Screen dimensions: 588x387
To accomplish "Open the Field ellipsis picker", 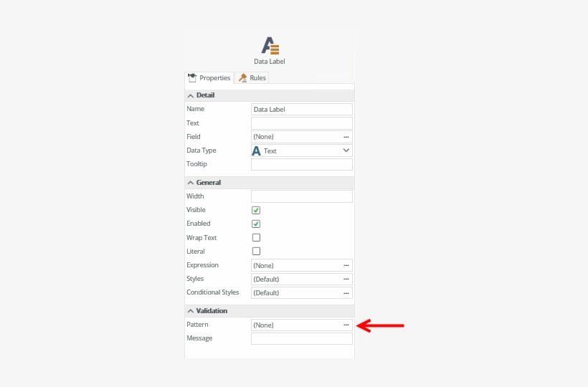I will pos(346,137).
